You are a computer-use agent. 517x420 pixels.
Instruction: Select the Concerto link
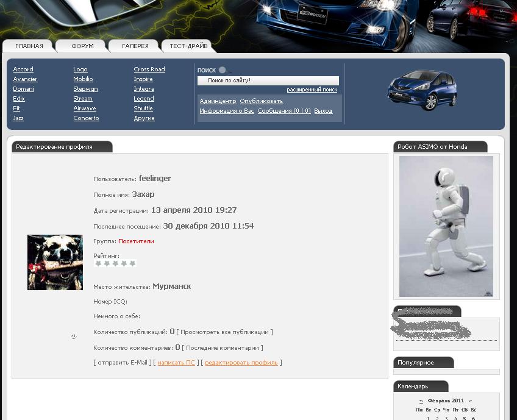click(86, 118)
